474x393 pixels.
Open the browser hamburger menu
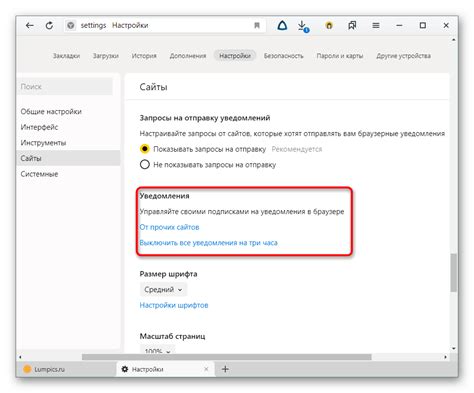coord(376,25)
